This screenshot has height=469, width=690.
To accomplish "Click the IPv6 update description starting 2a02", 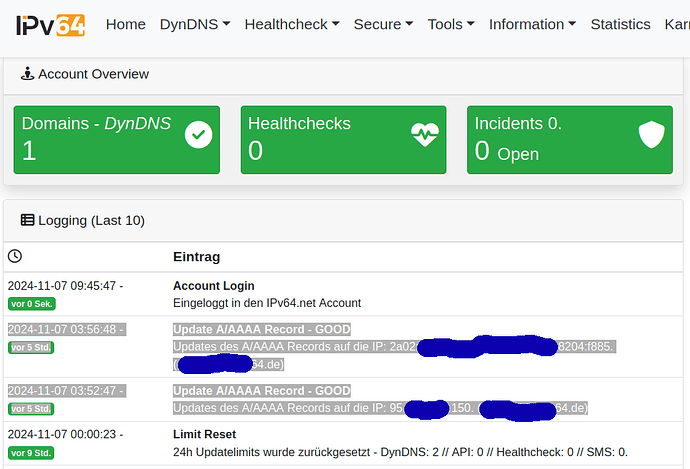I will [394, 355].
